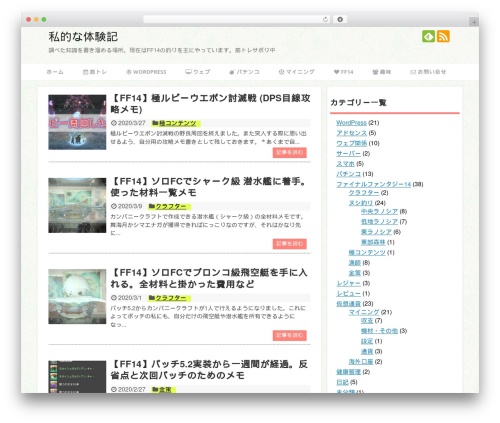Open the 極コンテンツ (1) sidebar subcategory
The height and width of the screenshot is (423, 500).
367,253
